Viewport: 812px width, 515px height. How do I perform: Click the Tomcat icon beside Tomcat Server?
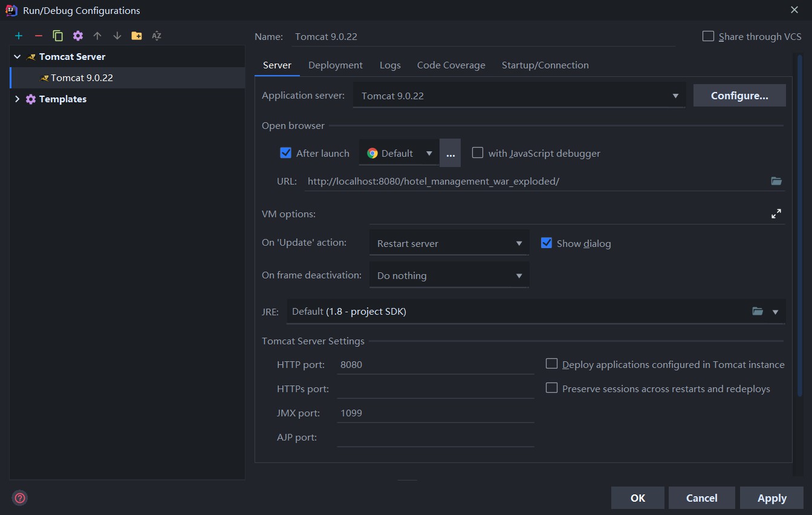click(32, 57)
